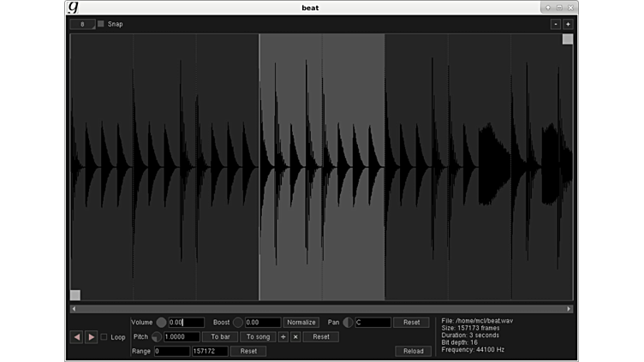Click the pitch plus button
644x362 pixels.
coord(283,337)
